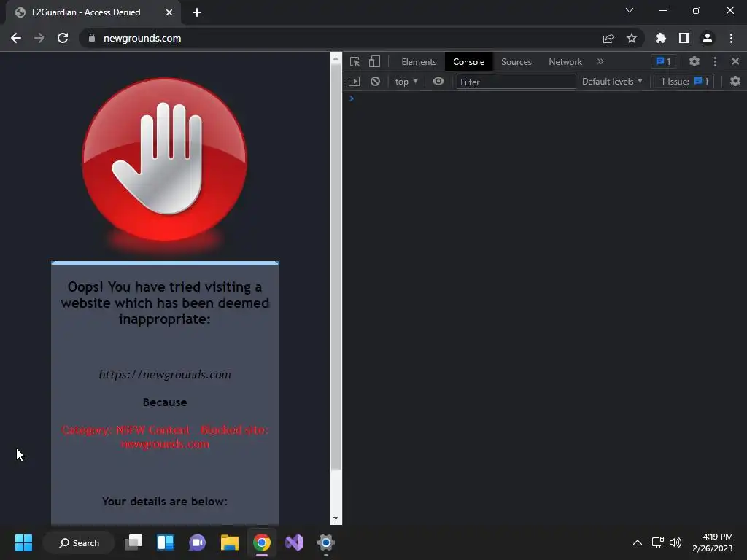Toggle DevTools device toolbar
747x560 pixels.
374,61
